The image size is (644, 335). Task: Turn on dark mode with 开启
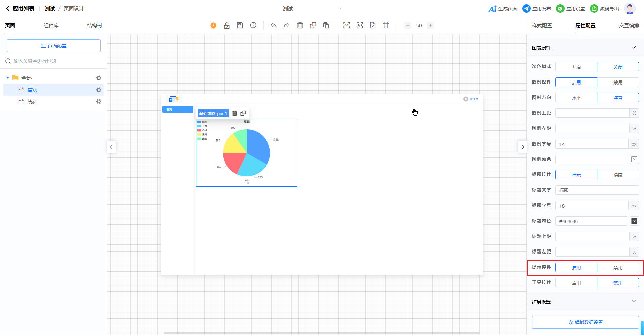[x=576, y=67]
